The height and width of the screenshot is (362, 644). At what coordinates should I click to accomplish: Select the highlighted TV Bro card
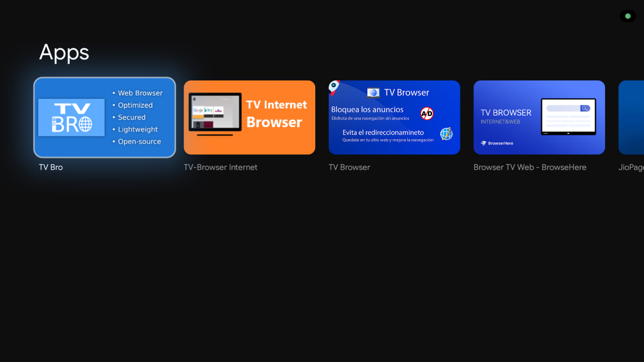104,117
